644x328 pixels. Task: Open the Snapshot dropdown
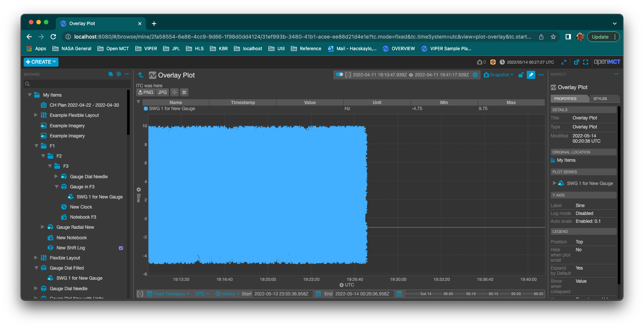click(499, 75)
